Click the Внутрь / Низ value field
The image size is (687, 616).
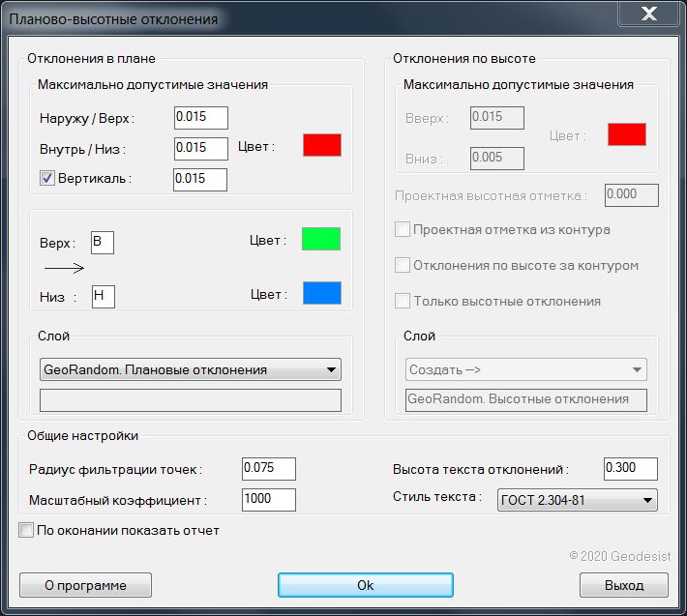(x=200, y=148)
